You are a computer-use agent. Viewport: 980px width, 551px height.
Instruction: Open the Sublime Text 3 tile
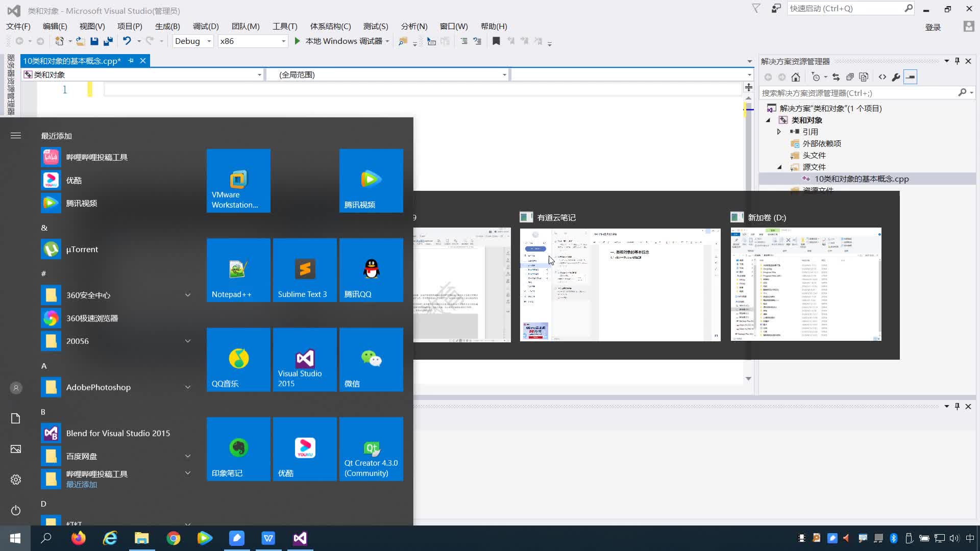point(305,270)
